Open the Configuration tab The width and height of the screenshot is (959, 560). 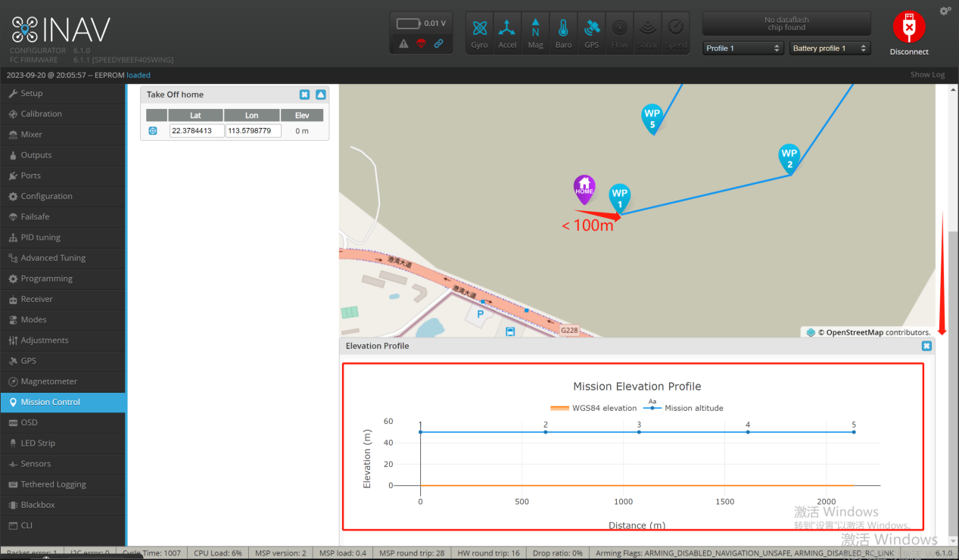pos(63,196)
